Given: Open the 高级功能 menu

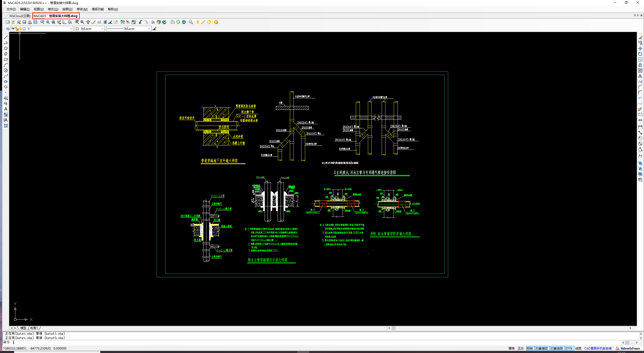Looking at the screenshot, I should point(98,9).
